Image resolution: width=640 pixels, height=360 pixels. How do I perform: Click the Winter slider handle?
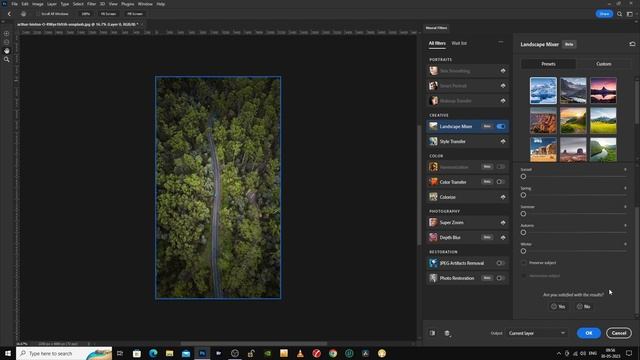523,251
